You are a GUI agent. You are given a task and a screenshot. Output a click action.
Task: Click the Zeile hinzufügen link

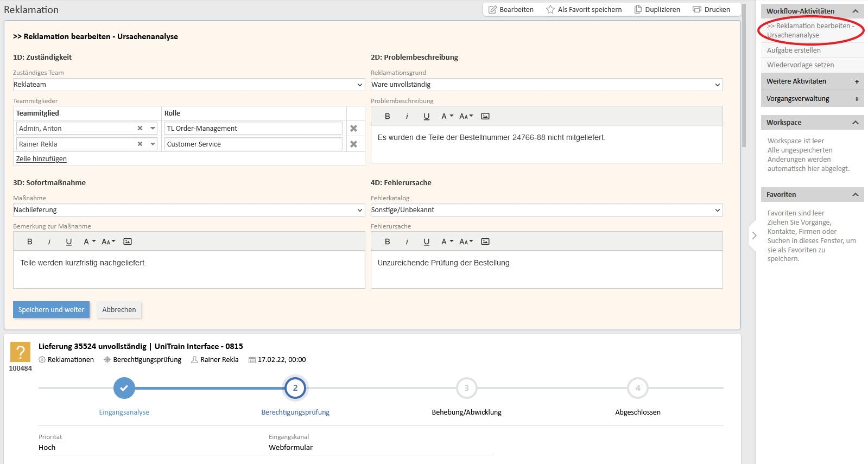41,159
